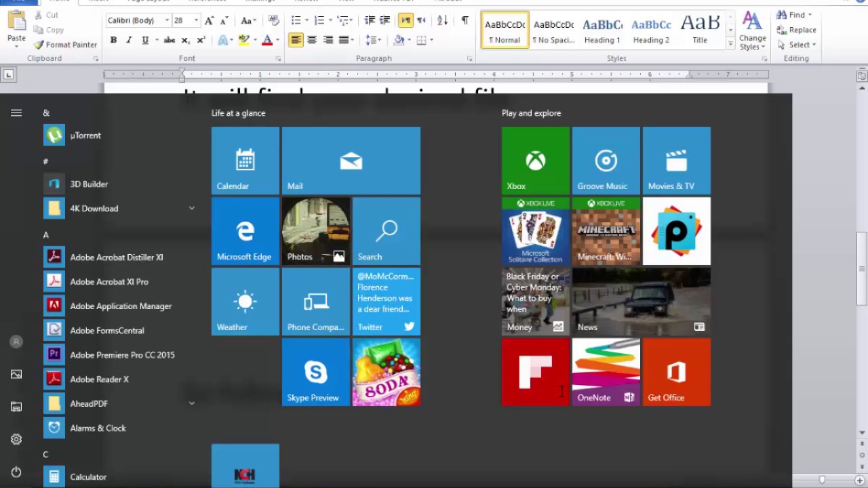Open Settings via the gear icon
Viewport: 868px width, 488px height.
(x=16, y=439)
